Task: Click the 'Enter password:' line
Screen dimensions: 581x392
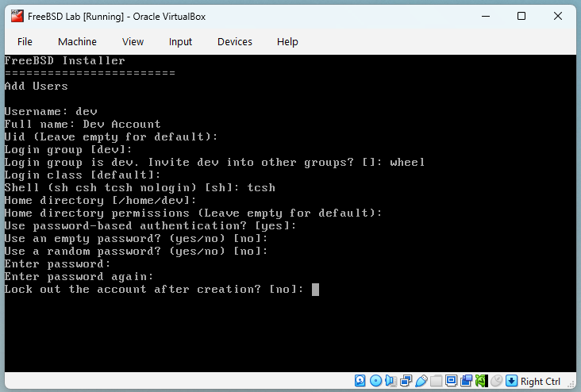Action: click(x=57, y=263)
